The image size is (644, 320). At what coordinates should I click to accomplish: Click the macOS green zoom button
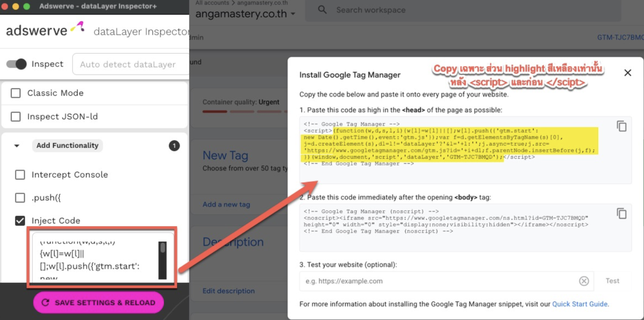pos(27,7)
